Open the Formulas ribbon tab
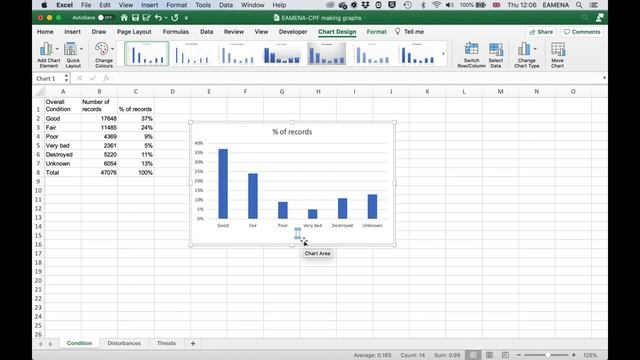 (x=176, y=31)
